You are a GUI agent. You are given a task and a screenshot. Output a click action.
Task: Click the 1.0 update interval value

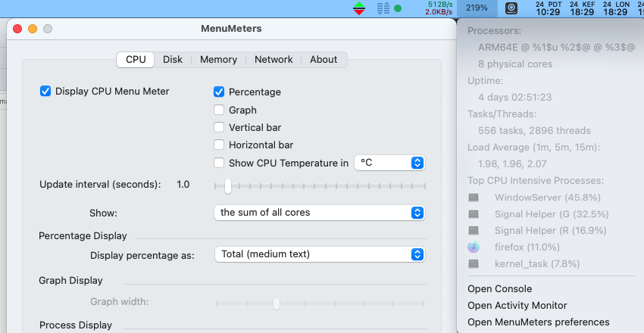point(183,185)
